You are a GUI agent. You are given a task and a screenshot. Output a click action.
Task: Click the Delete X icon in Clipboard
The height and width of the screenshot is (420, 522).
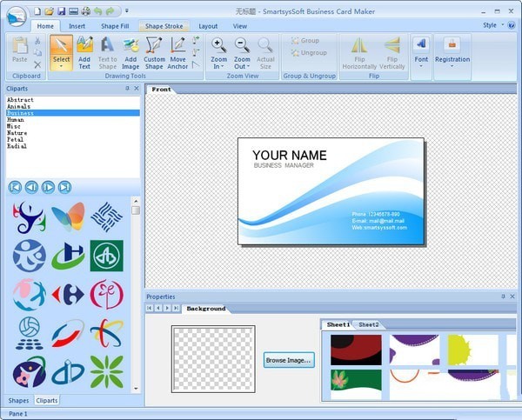coord(37,64)
